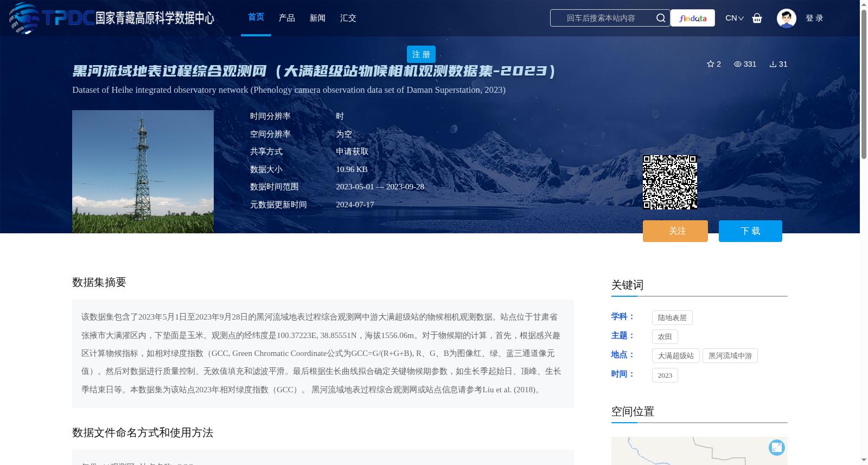The width and height of the screenshot is (868, 465).
Task: Click the orange 关注 follow button
Action: (675, 231)
